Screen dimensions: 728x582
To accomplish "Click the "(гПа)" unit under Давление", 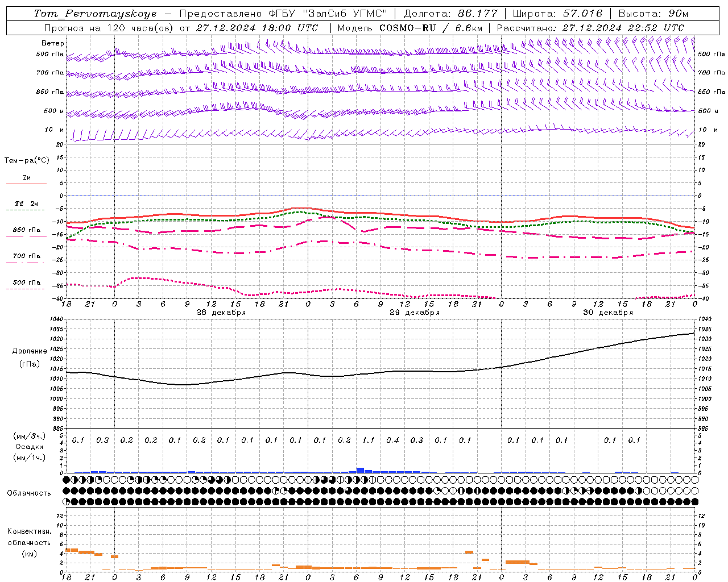I will (30, 364).
